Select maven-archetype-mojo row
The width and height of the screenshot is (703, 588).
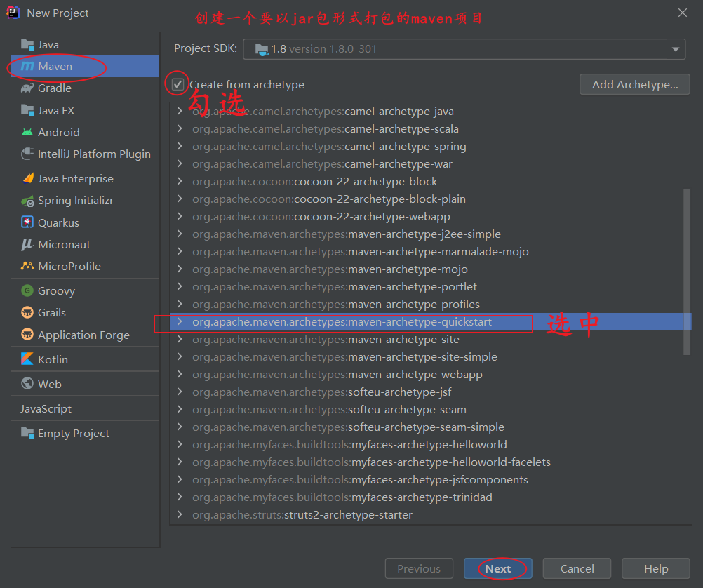tap(430, 269)
